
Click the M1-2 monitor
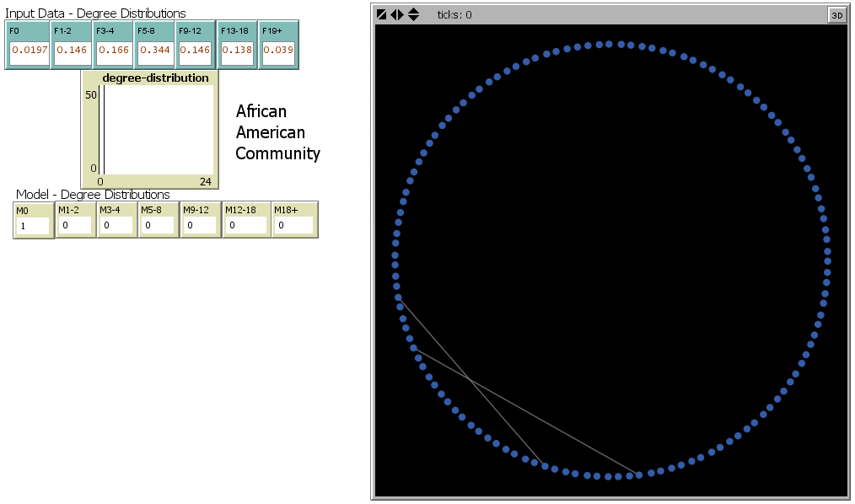76,225
